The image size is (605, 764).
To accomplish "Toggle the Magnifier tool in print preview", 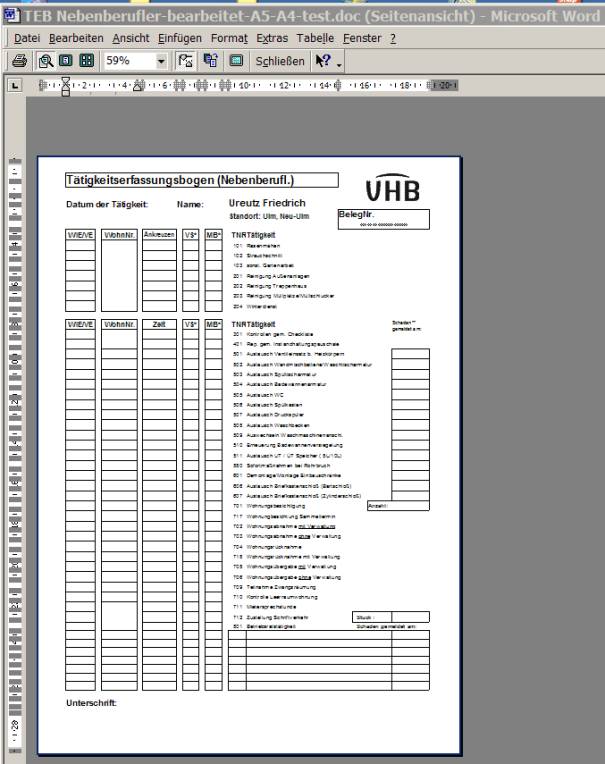I will pos(46,61).
